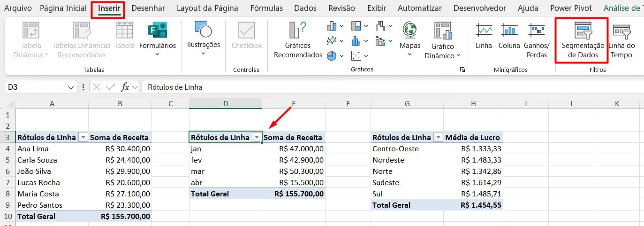Click the fx insert function icon
This screenshot has height=226, width=644.
click(x=125, y=87)
